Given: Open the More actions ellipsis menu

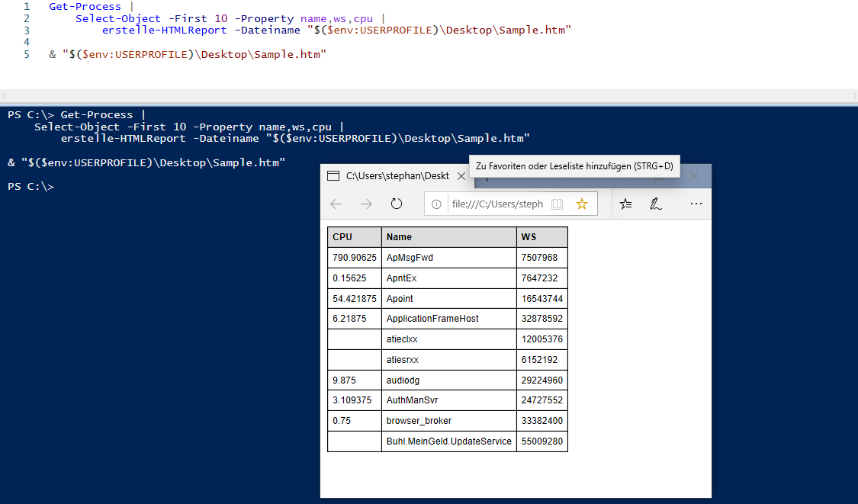Looking at the screenshot, I should click(x=696, y=204).
